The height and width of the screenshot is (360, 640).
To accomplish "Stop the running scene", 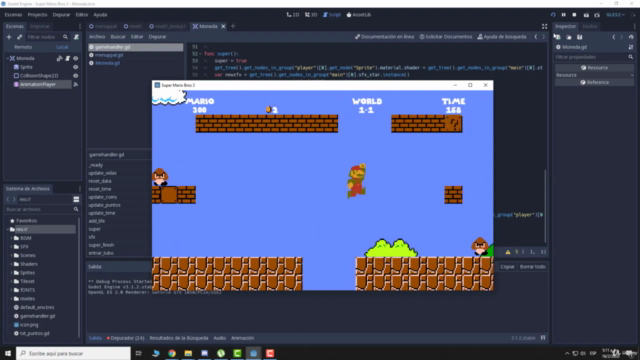I will pos(574,15).
